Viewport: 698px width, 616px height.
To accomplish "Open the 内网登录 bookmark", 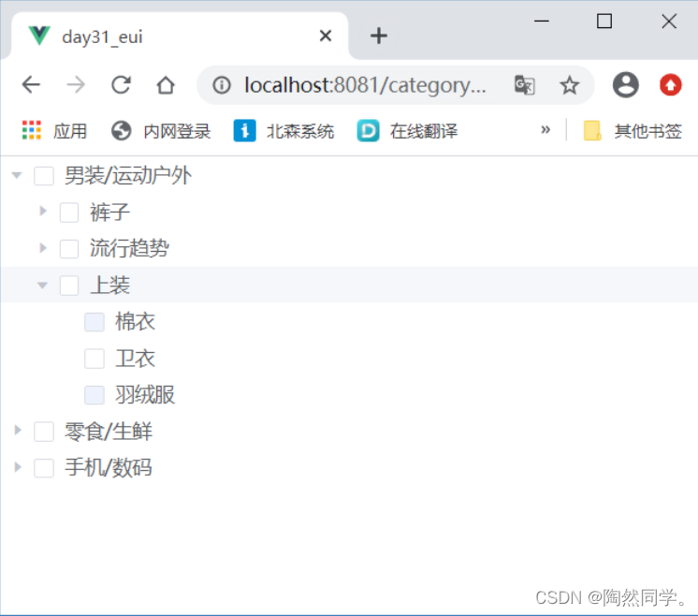I will (x=160, y=131).
